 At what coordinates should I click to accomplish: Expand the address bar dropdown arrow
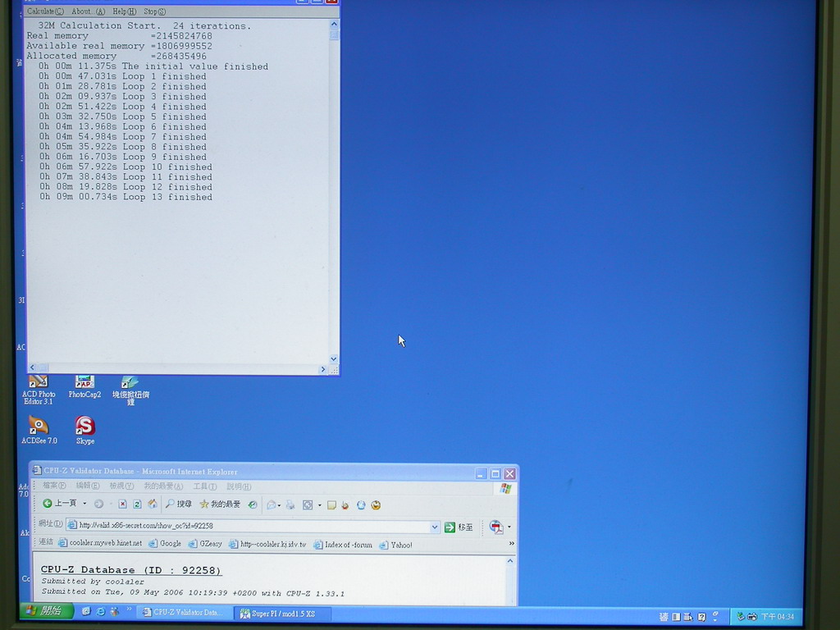[435, 527]
